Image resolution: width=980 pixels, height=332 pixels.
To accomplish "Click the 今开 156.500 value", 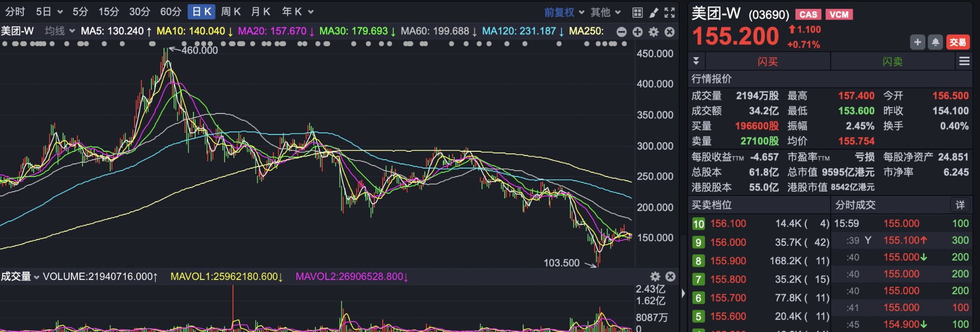I will (951, 96).
